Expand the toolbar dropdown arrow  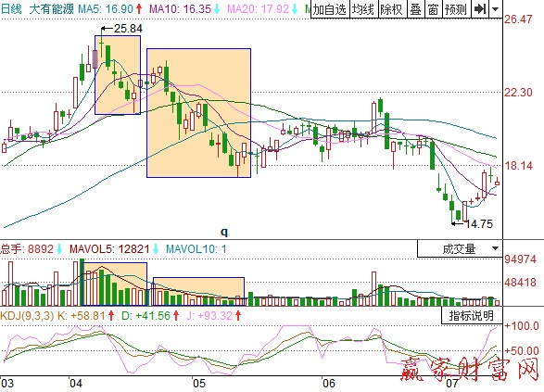click(x=496, y=9)
